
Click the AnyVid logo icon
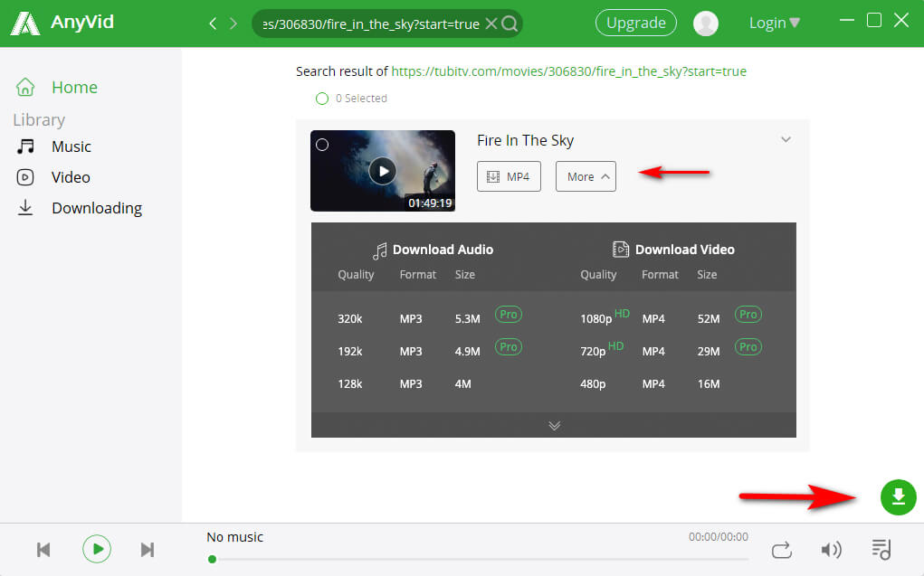click(x=25, y=23)
